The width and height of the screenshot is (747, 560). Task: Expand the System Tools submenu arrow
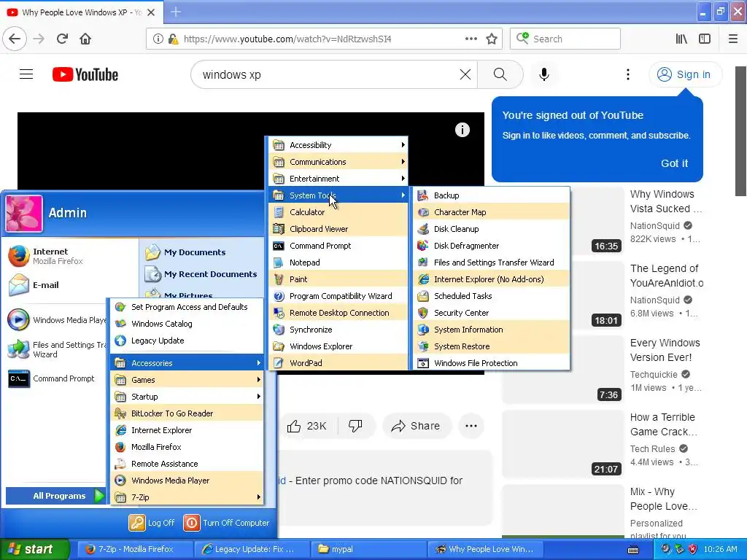point(403,195)
